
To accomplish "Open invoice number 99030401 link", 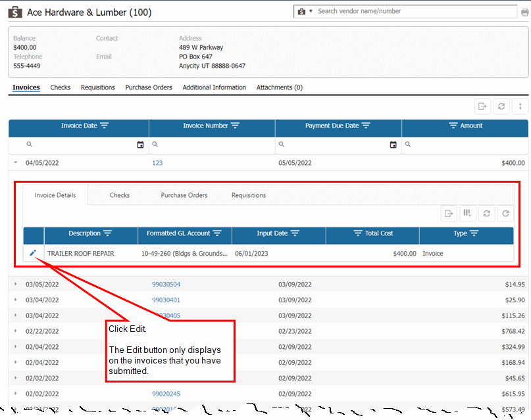I will pyautogui.click(x=166, y=300).
